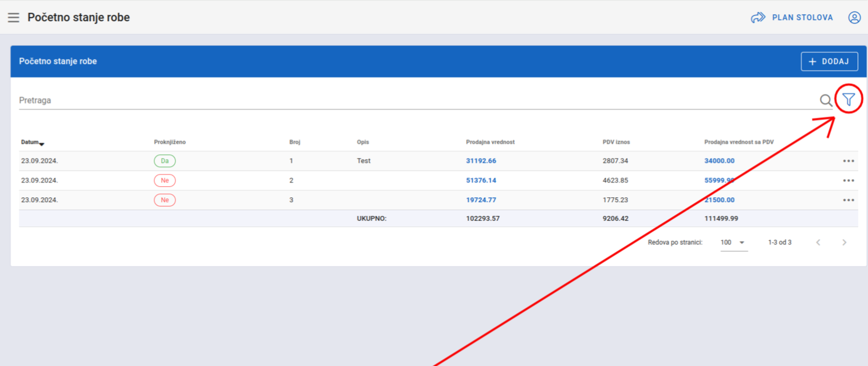Open the 34000.00 value link
868x366 pixels.
719,161
